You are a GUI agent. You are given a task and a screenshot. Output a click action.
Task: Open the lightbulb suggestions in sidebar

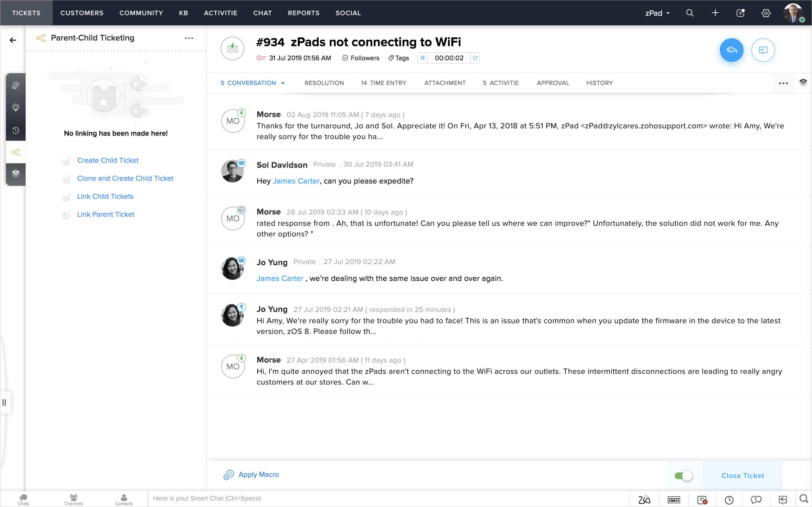[16, 108]
